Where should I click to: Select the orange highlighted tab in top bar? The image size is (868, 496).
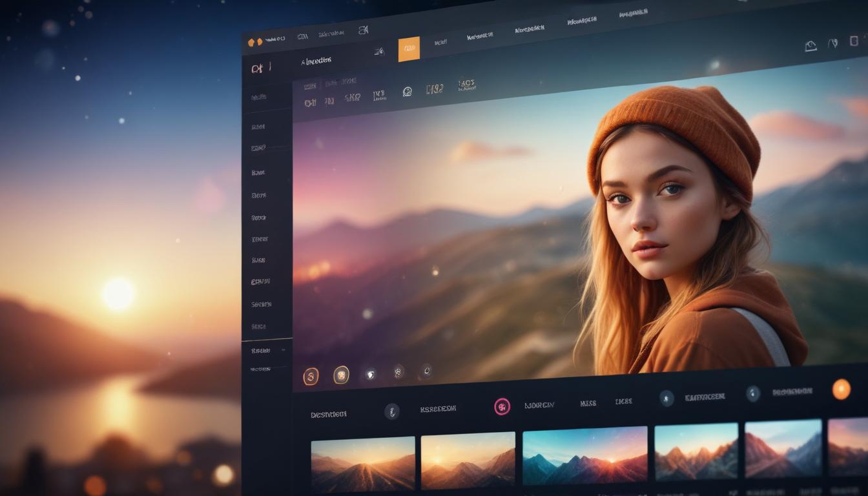coord(409,49)
